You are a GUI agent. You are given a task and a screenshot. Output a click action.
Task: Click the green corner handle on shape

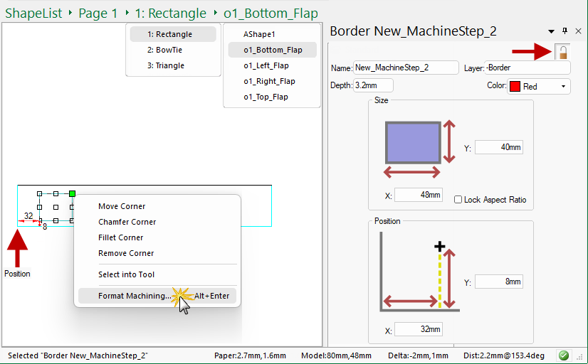(72, 193)
